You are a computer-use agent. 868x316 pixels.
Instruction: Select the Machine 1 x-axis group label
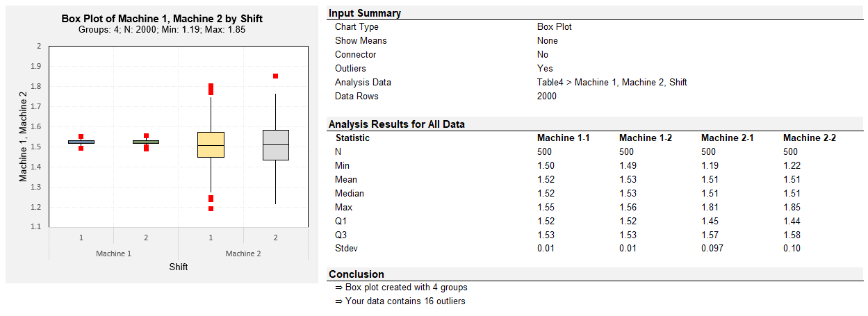pyautogui.click(x=113, y=253)
